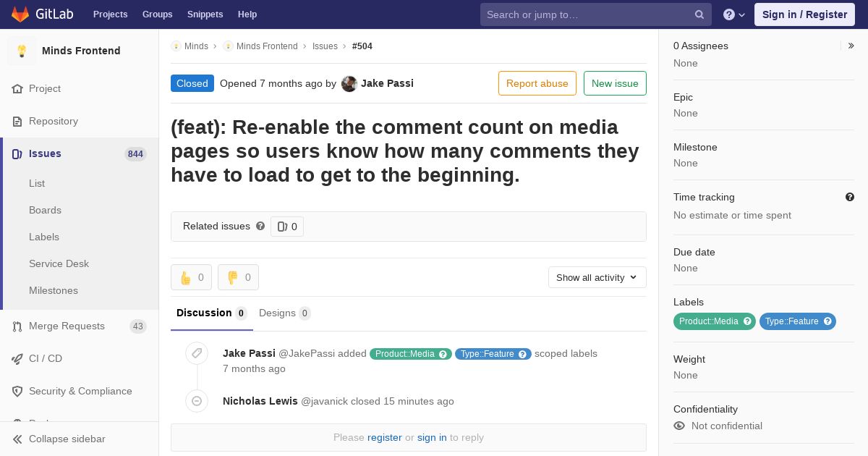
Task: Click the Project home icon in the sidebar
Action: coord(17,88)
